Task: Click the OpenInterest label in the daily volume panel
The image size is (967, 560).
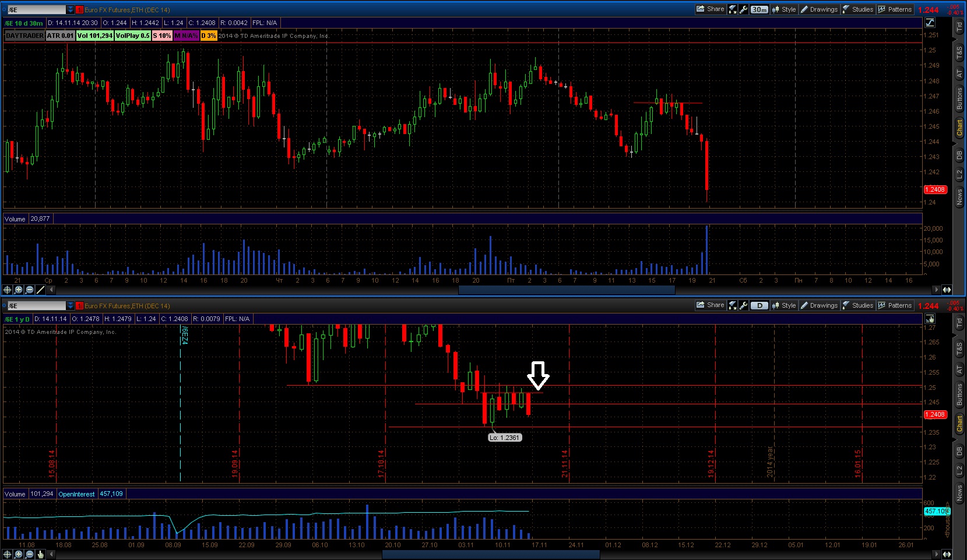Action: [76, 494]
